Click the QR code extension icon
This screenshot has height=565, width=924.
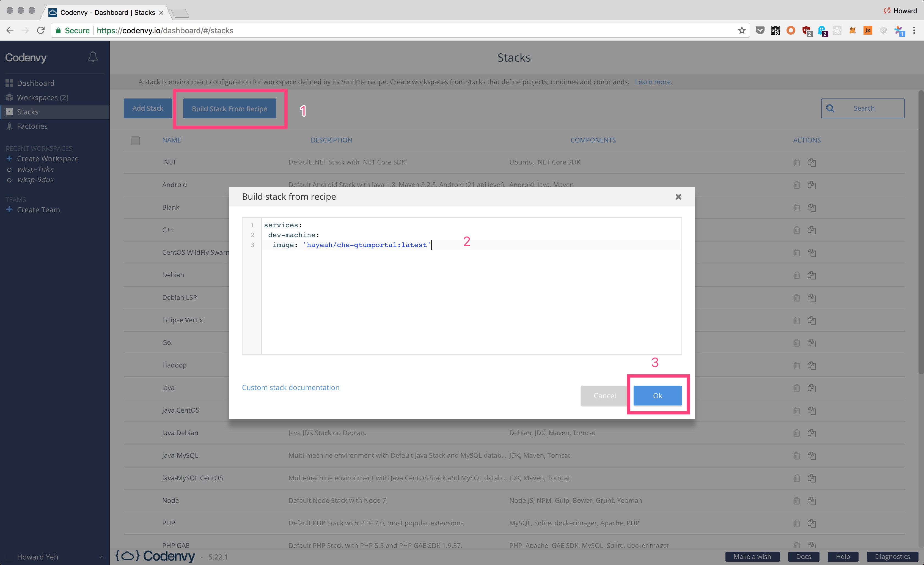coord(775,30)
